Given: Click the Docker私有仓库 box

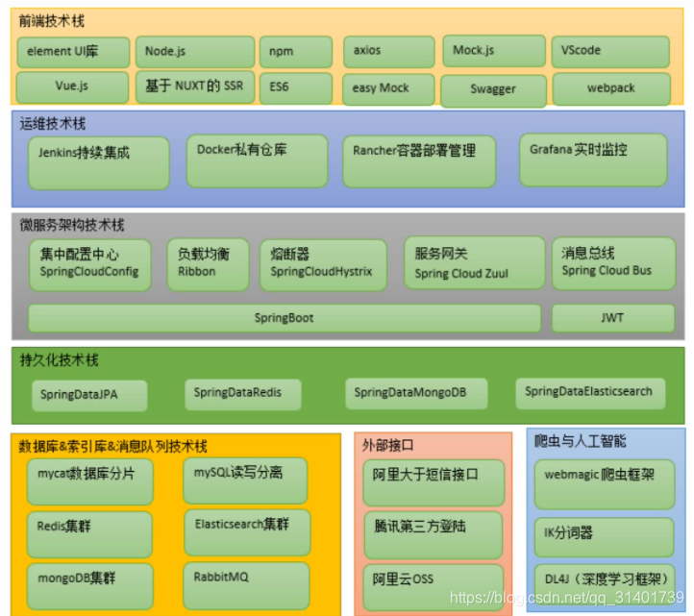Looking at the screenshot, I should pos(257,161).
